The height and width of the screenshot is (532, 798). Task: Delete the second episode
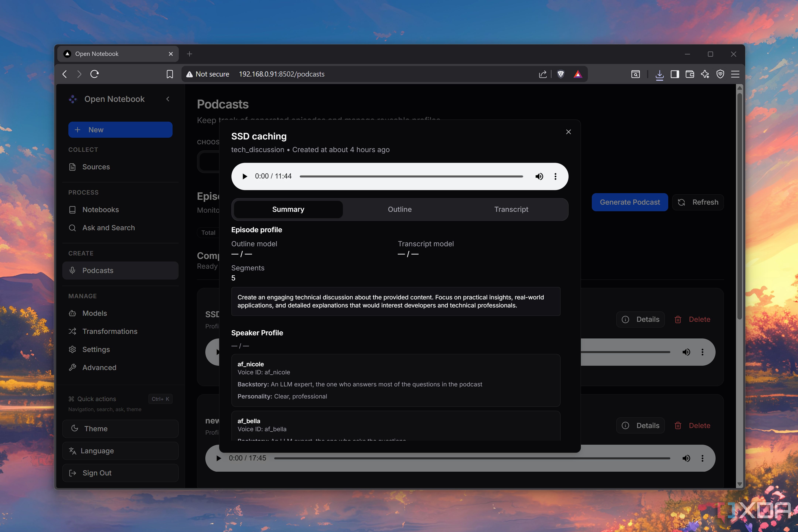[693, 425]
